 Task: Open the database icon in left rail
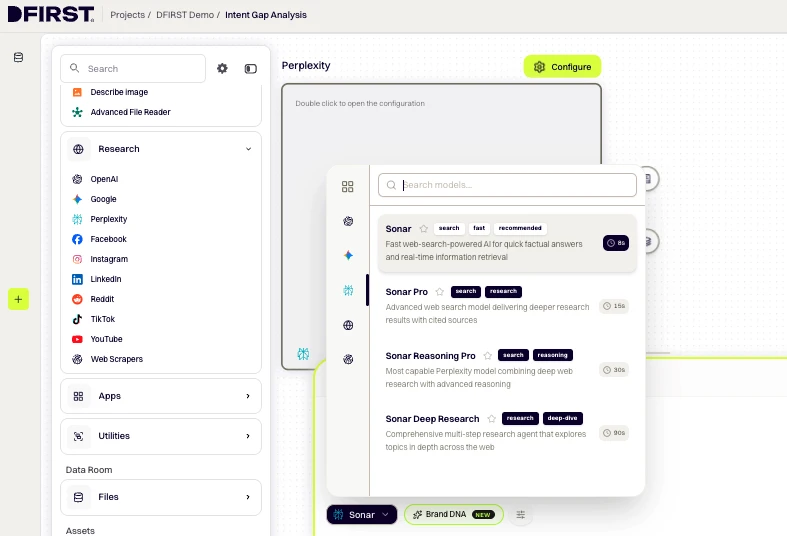click(x=19, y=57)
